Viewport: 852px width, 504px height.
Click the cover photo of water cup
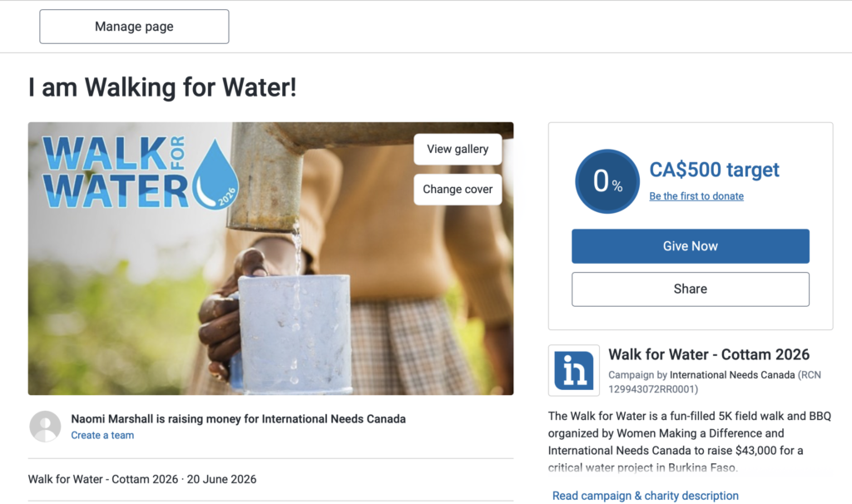(x=270, y=259)
